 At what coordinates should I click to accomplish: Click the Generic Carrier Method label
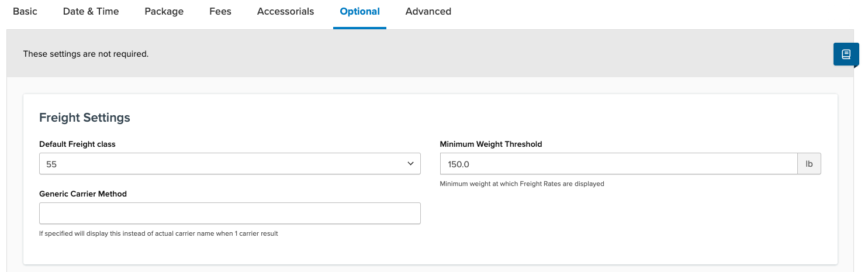[83, 194]
